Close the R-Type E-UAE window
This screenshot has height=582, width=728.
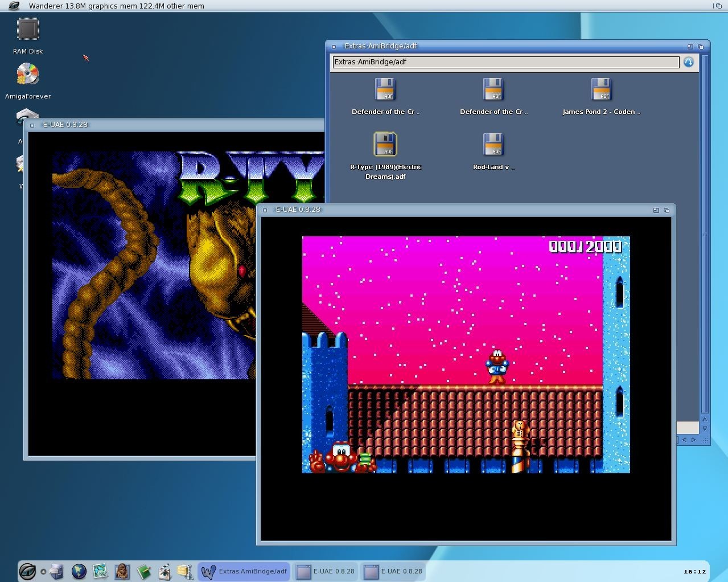32,125
